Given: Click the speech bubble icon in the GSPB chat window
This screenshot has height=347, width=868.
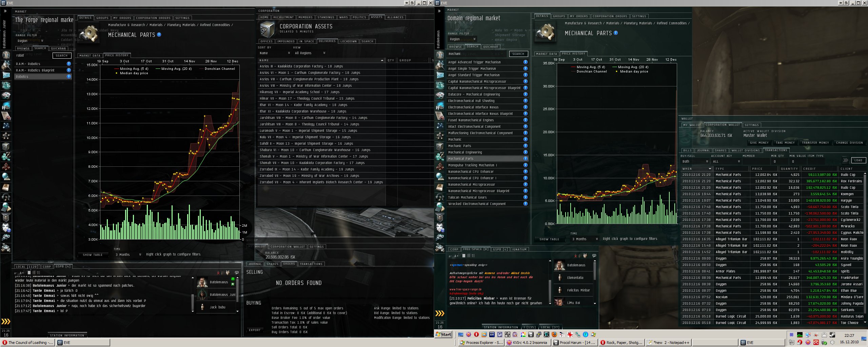Looking at the screenshot, I should [x=237, y=272].
